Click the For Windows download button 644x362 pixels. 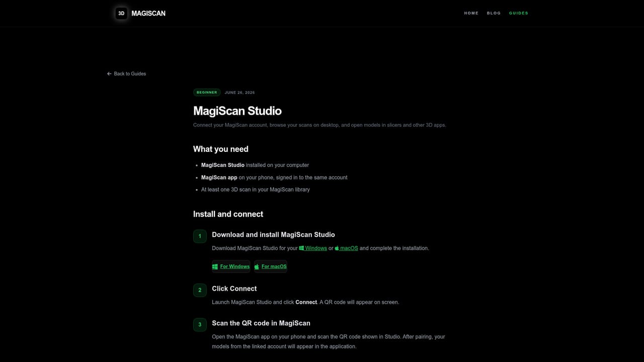pyautogui.click(x=231, y=266)
